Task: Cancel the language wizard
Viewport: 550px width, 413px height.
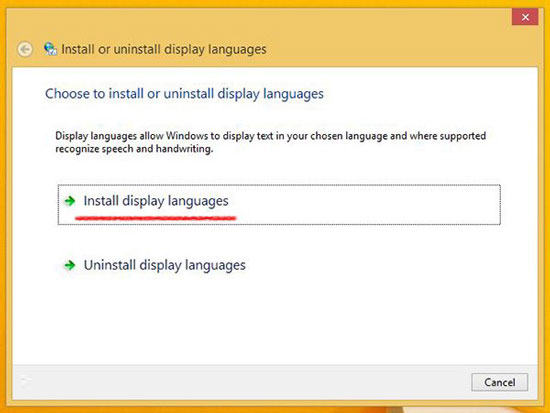Action: (x=499, y=382)
